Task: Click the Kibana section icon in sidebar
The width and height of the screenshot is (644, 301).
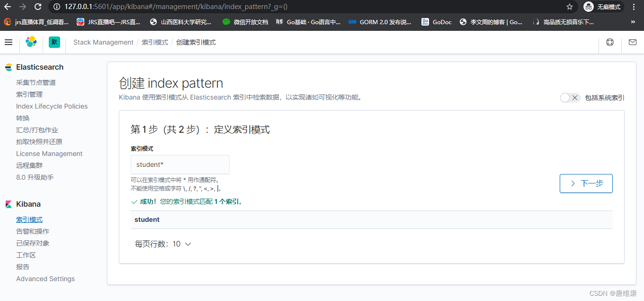Action: pos(8,204)
